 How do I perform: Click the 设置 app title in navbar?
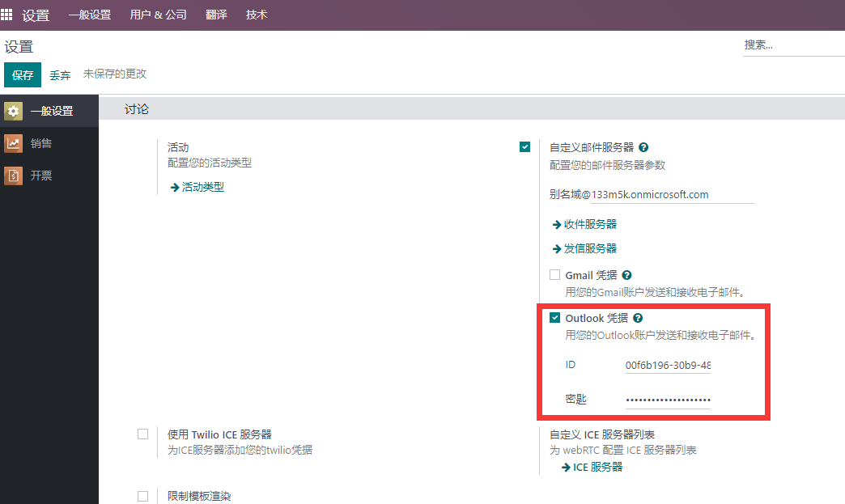pyautogui.click(x=36, y=15)
